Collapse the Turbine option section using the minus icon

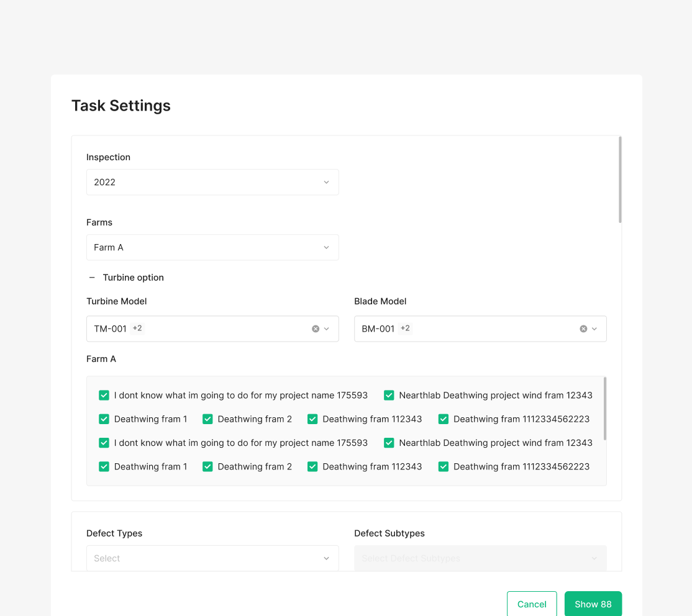92,278
